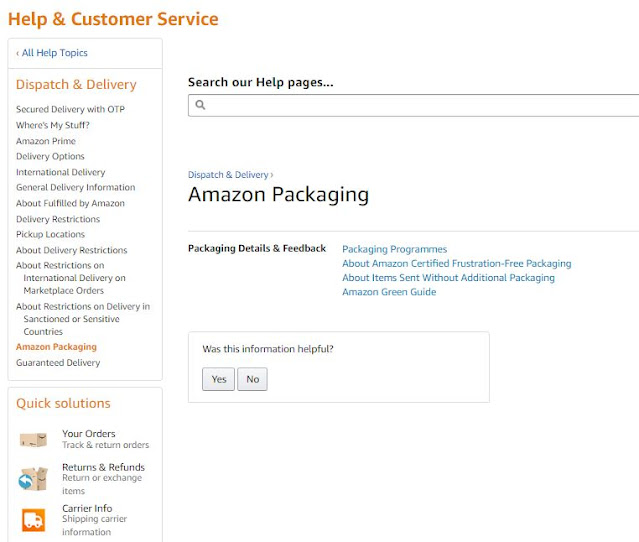Select Where's My Stuff? in sidebar
This screenshot has height=542, width=639.
52,125
